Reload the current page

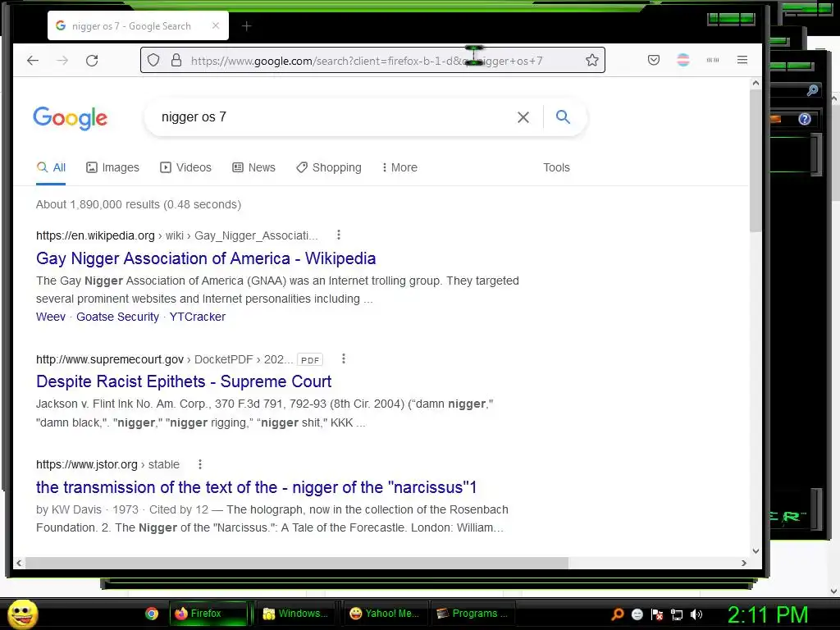click(92, 61)
